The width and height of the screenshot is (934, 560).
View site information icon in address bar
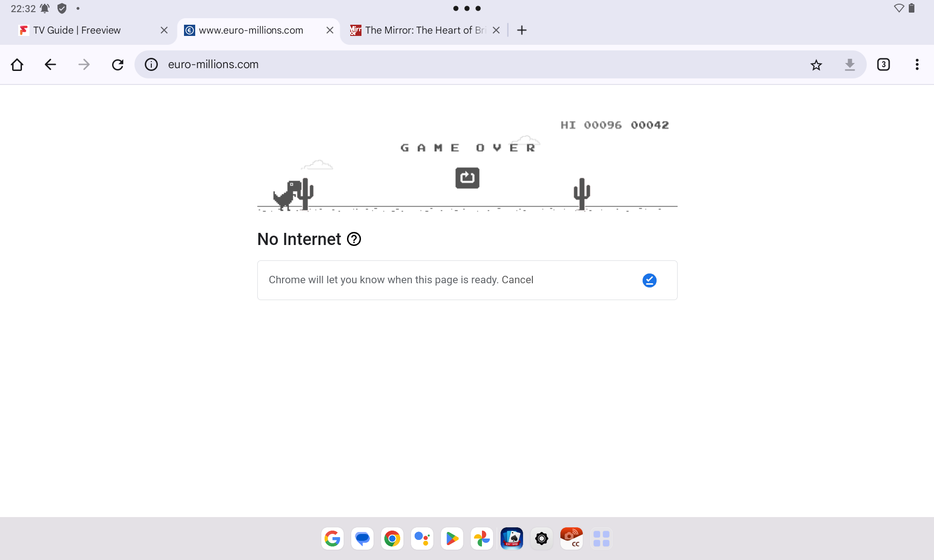coord(151,64)
